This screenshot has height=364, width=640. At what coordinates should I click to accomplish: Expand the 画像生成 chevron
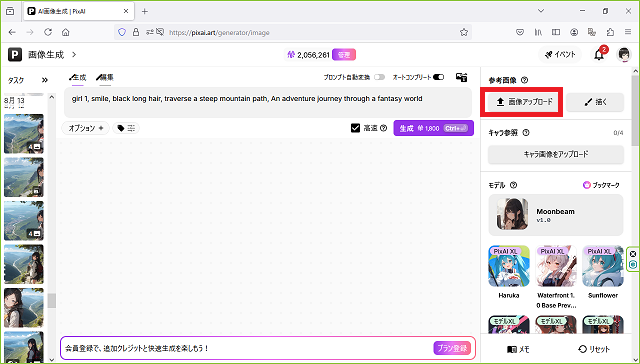[x=74, y=54]
